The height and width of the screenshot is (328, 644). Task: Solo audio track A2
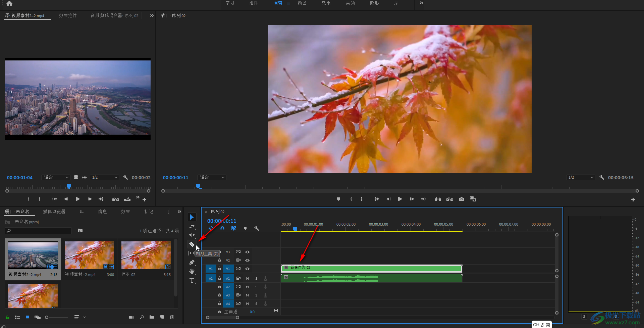tap(256, 287)
